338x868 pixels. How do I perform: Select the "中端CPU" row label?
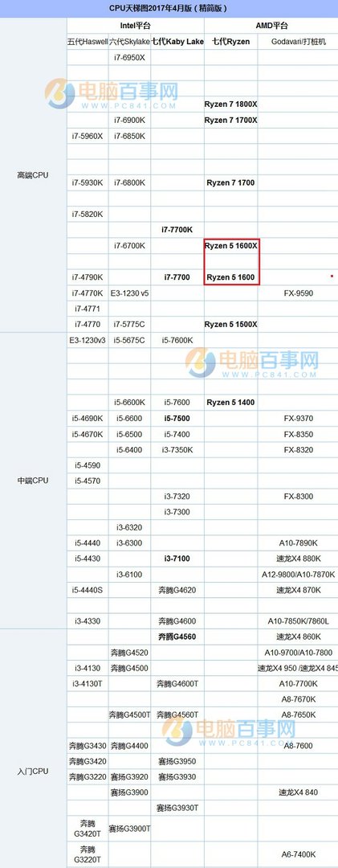tap(33, 481)
